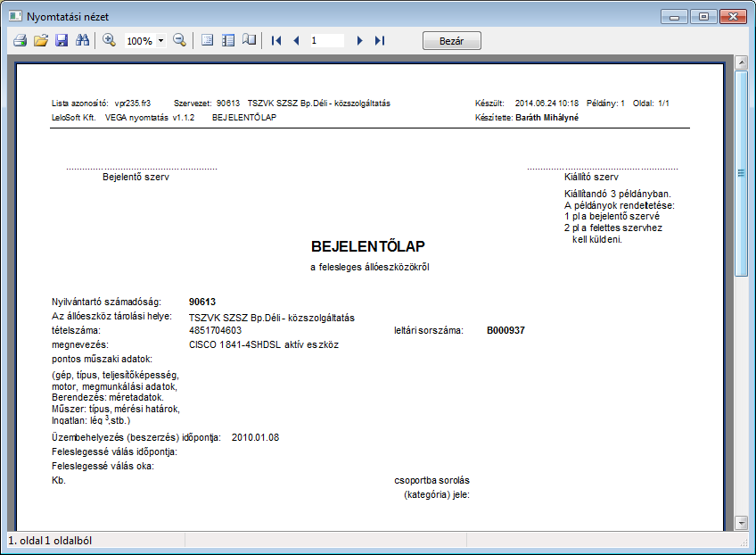Go to the previous page
756x555 pixels.
tap(297, 40)
